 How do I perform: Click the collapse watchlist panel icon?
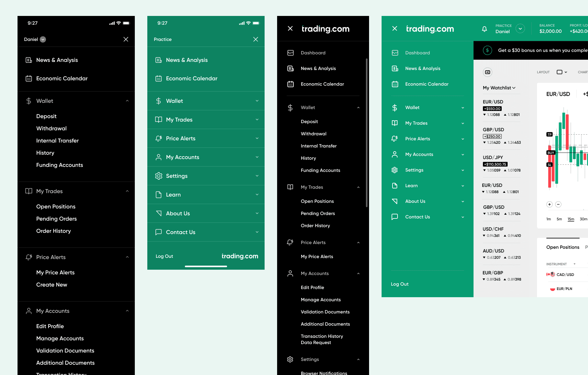(488, 72)
